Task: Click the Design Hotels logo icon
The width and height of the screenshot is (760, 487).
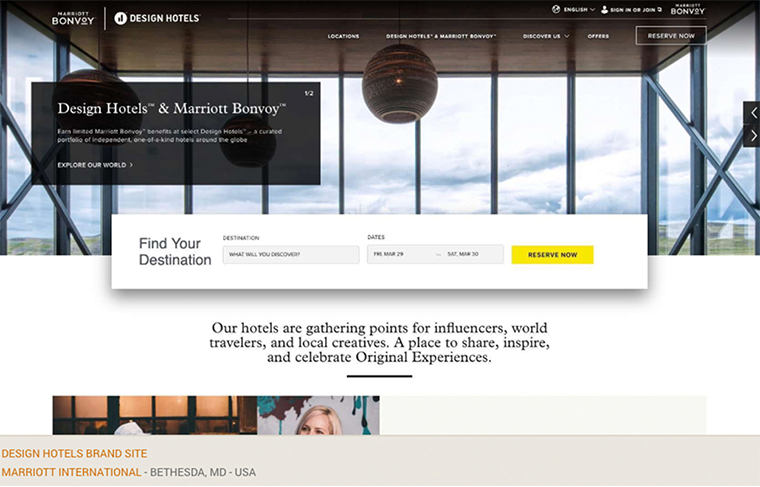Action: click(120, 18)
